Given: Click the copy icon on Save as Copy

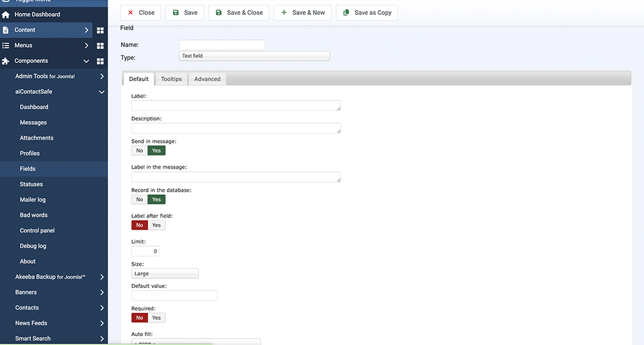Looking at the screenshot, I should coord(346,13).
